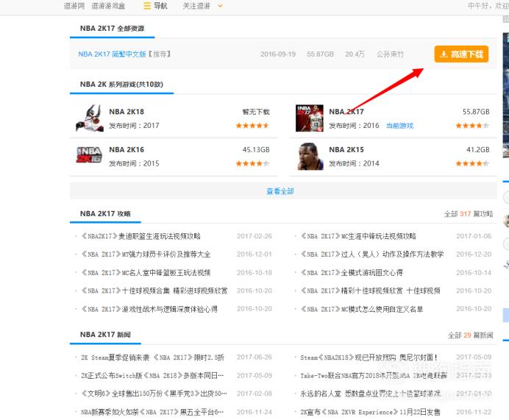The image size is (509, 420).
Task: Click the NBA 2K16 logo thumbnail
Action: (89, 155)
